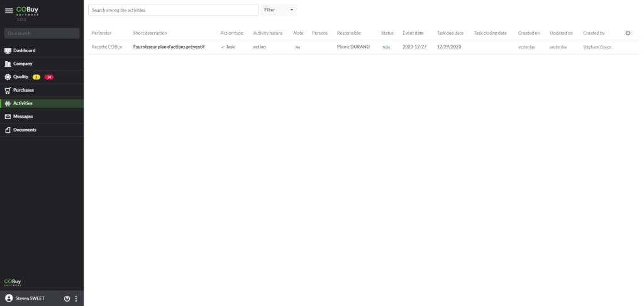Image resolution: width=644 pixels, height=306 pixels.
Task: Click the Quality red badge showing 14
Action: 48,77
